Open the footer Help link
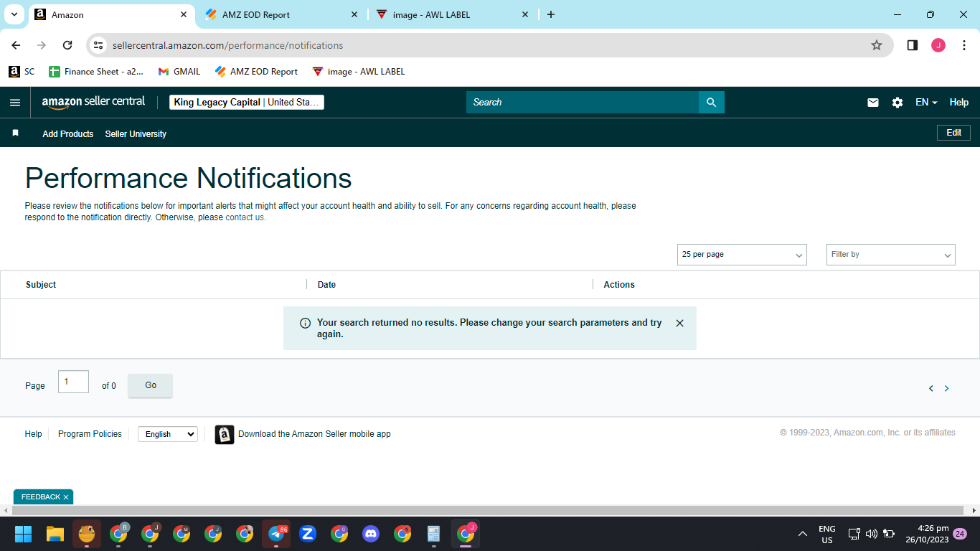The width and height of the screenshot is (980, 551). click(x=34, y=434)
